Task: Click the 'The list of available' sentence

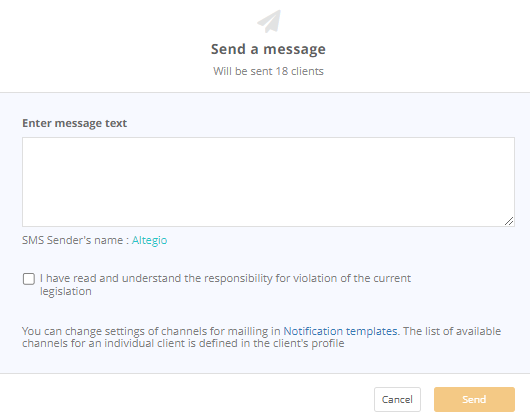Action: (452, 331)
